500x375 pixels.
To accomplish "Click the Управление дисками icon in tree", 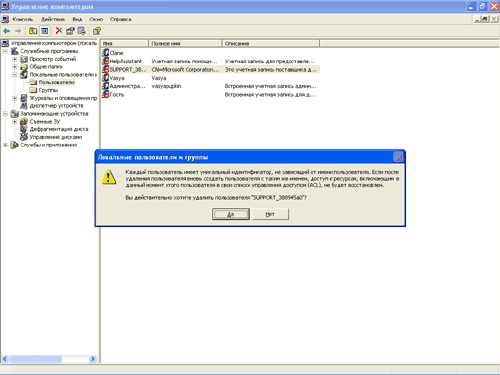I will click(24, 137).
